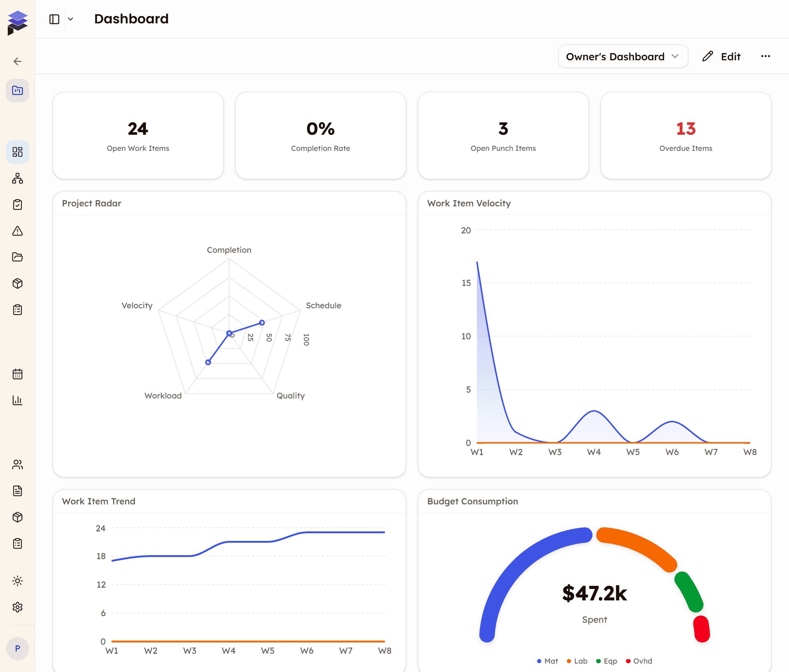Click the blue Mat legend item
Viewport: 789px width, 672px height.
tap(547, 661)
